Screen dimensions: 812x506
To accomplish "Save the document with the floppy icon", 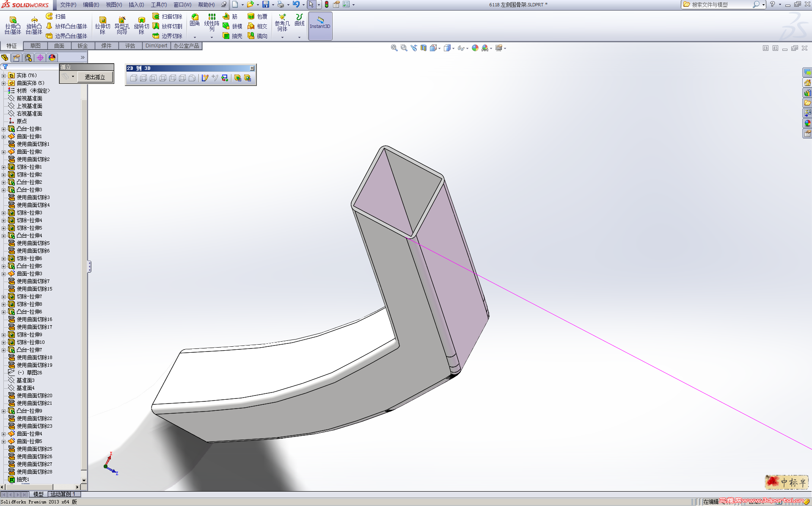I will pos(266,5).
